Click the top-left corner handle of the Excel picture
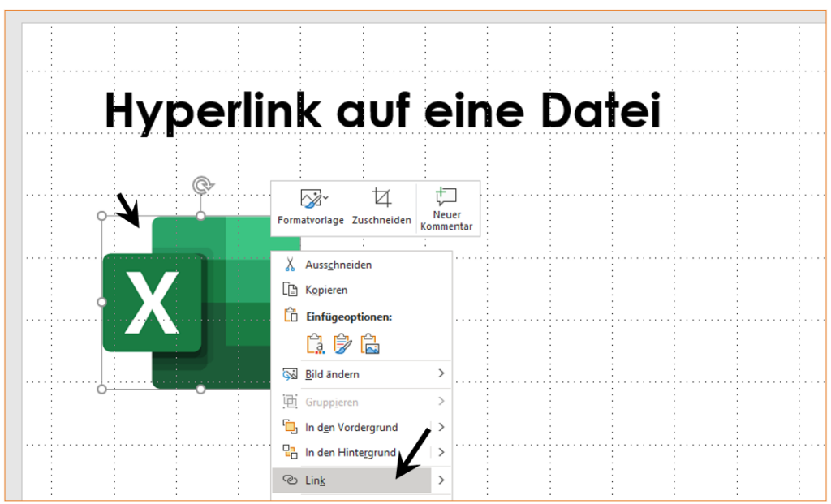831x504 pixels. [x=102, y=216]
